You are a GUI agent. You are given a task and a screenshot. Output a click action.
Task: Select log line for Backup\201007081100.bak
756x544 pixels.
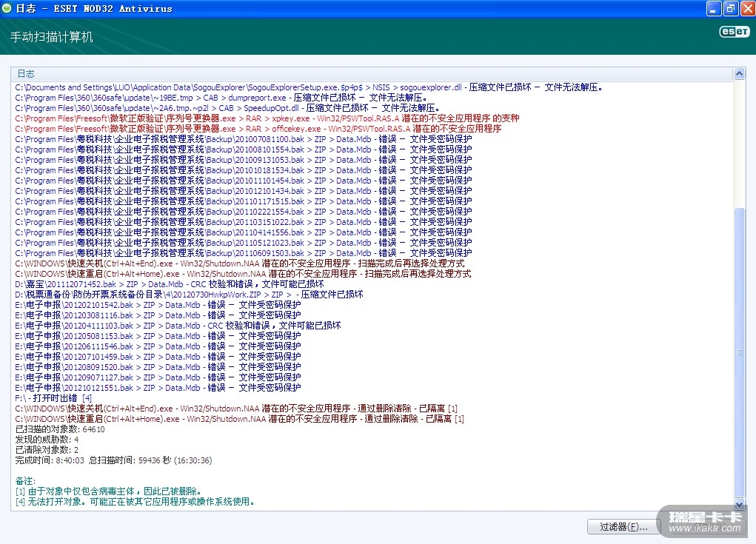click(244, 139)
